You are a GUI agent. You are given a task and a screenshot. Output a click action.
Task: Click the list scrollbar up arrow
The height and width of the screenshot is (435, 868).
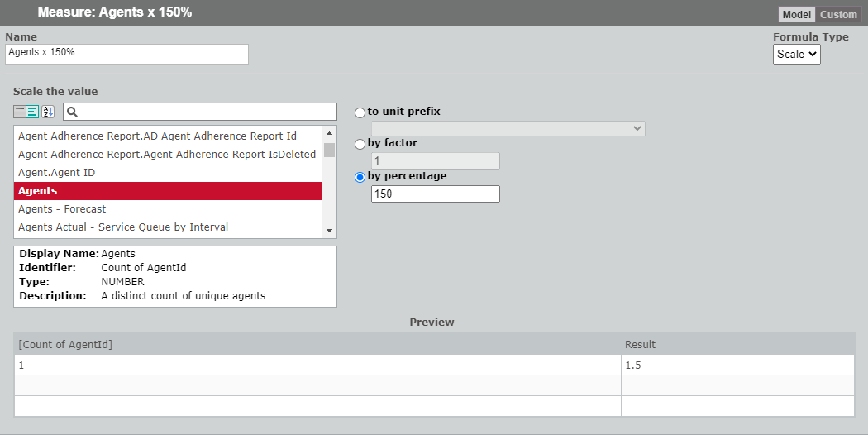pos(329,133)
